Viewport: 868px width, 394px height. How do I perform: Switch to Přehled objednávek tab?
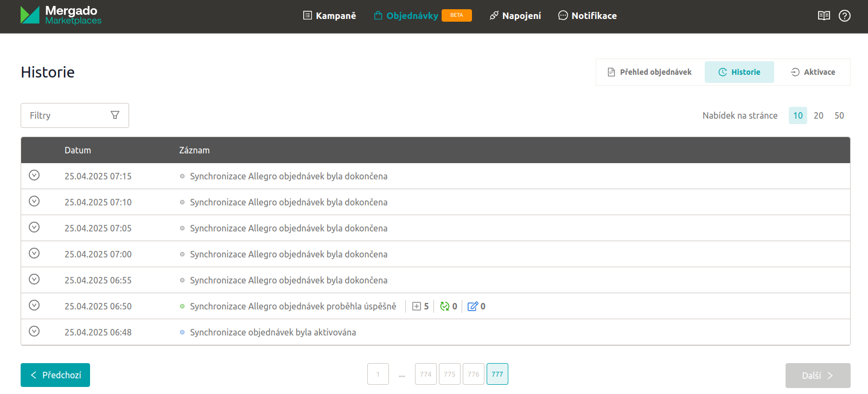(x=649, y=72)
